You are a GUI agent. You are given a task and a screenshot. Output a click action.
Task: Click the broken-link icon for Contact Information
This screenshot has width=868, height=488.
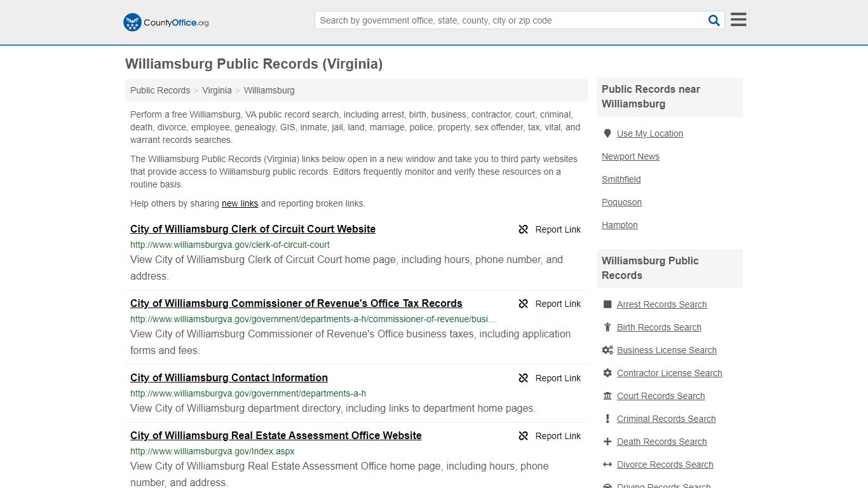coord(524,378)
